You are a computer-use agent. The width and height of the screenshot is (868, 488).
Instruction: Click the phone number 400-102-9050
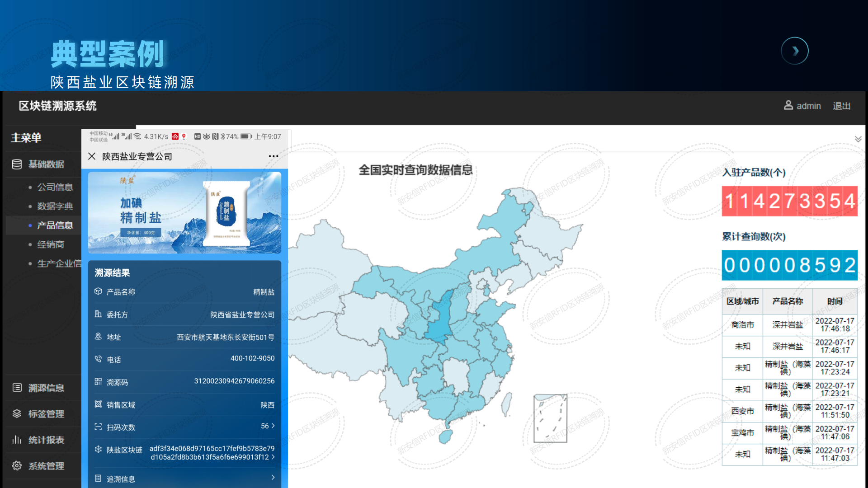point(252,358)
